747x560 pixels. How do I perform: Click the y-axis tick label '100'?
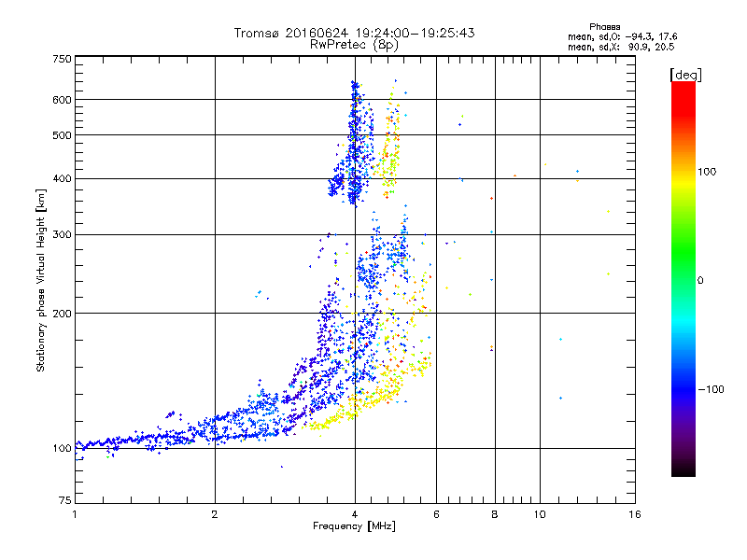63,448
